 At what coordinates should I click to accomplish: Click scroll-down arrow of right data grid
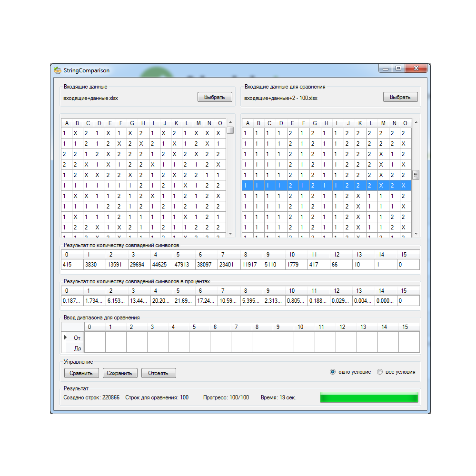click(416, 234)
